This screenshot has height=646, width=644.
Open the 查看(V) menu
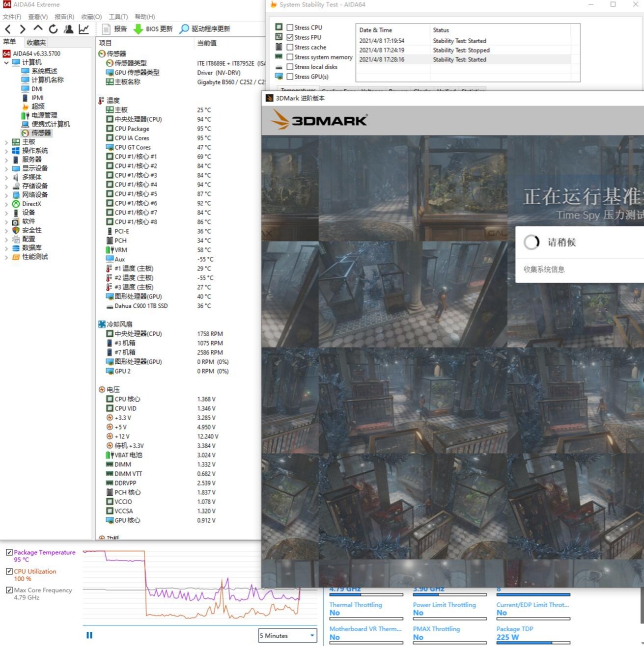point(38,17)
